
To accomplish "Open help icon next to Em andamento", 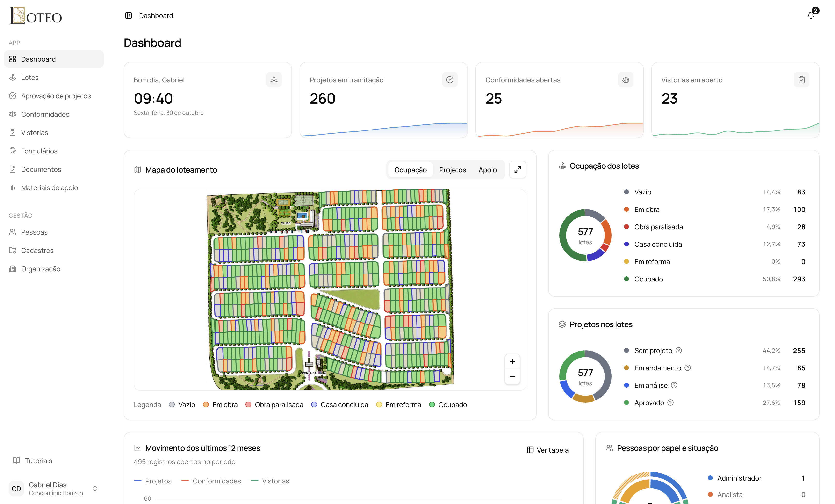I will (x=688, y=368).
